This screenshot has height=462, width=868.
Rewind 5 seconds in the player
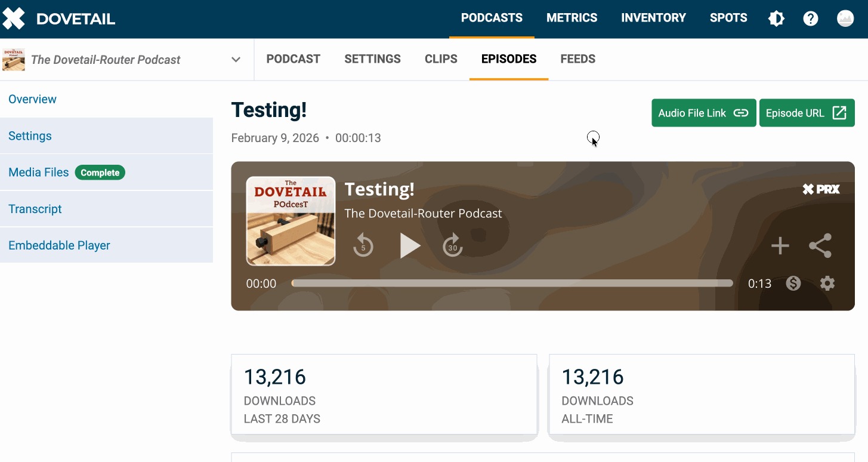point(363,245)
